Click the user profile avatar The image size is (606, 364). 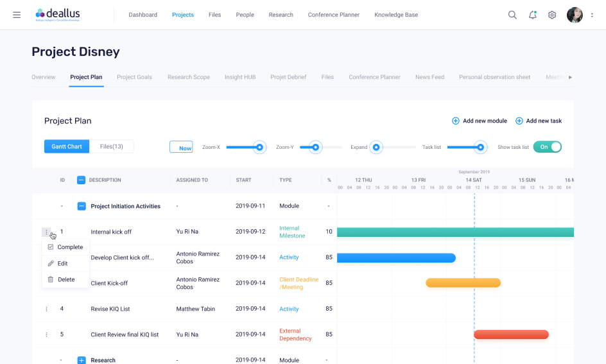coord(575,15)
